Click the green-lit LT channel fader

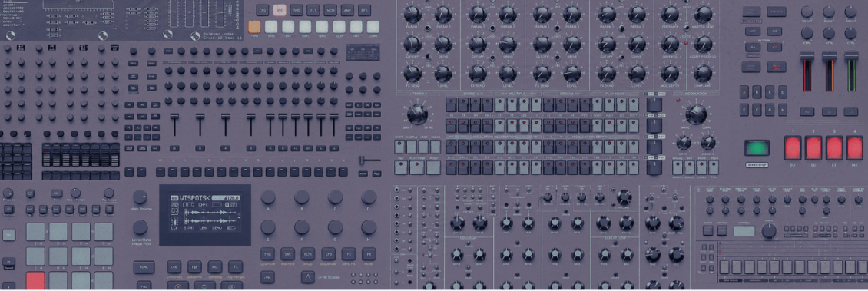click(851, 72)
